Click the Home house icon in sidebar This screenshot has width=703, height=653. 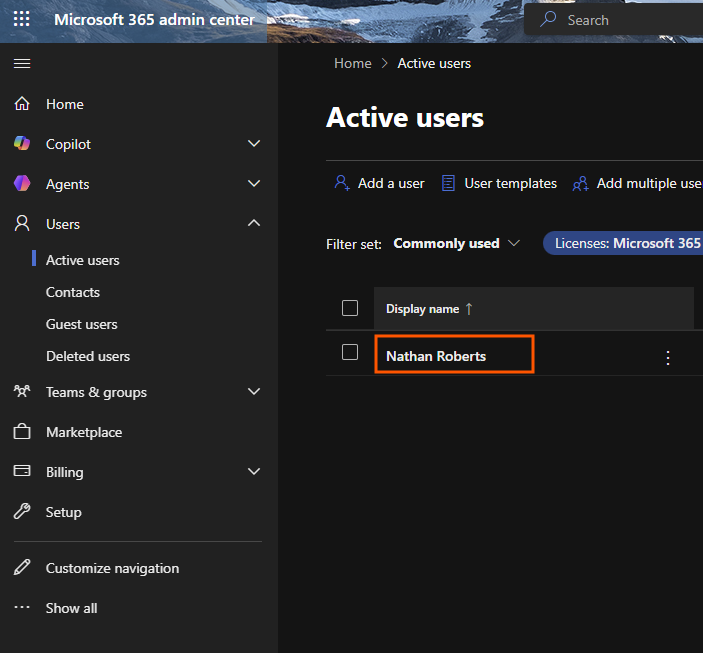point(22,104)
